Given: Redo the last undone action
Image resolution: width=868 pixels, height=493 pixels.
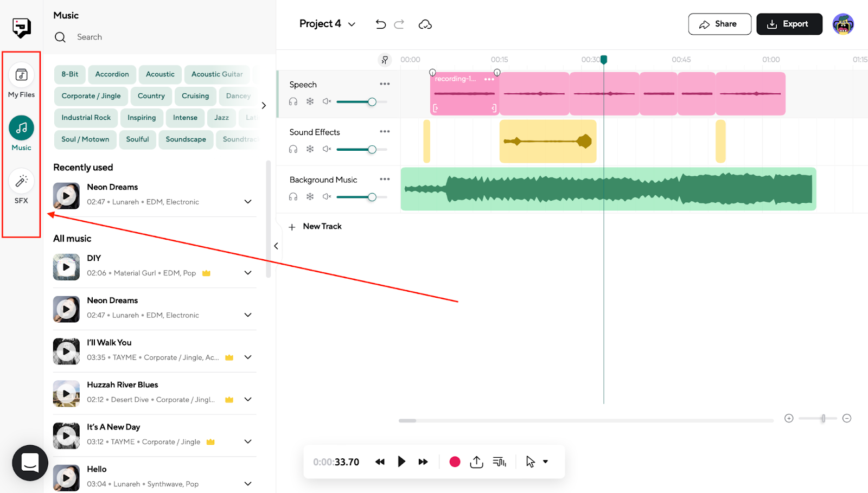Looking at the screenshot, I should click(x=399, y=24).
